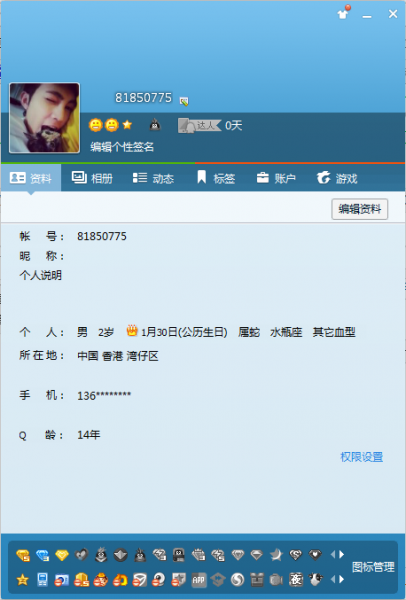Click the penguin icon next to the star
The width and height of the screenshot is (406, 600).
(x=155, y=125)
